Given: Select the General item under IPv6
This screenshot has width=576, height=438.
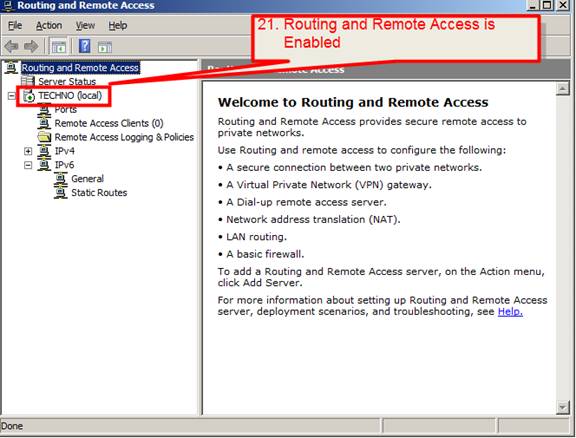Looking at the screenshot, I should click(87, 179).
